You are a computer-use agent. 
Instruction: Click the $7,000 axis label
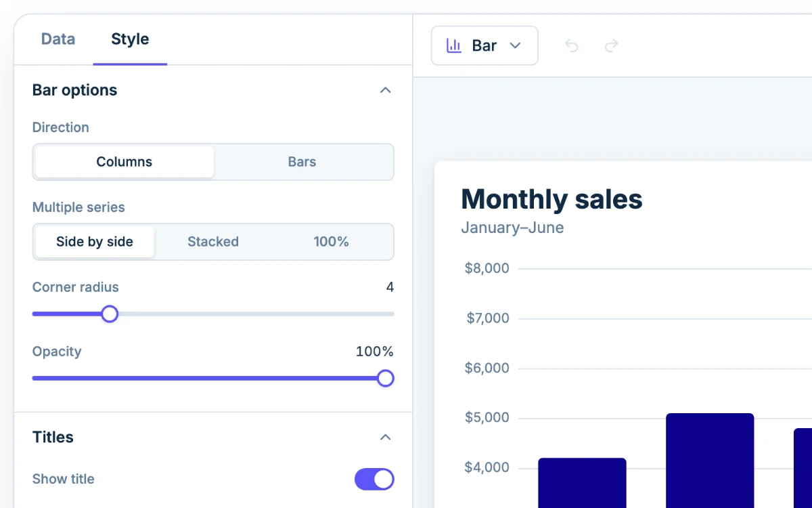click(487, 318)
